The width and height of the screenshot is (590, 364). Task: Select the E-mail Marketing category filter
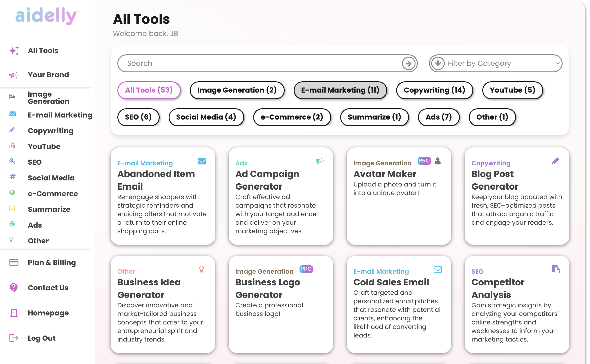point(340,90)
